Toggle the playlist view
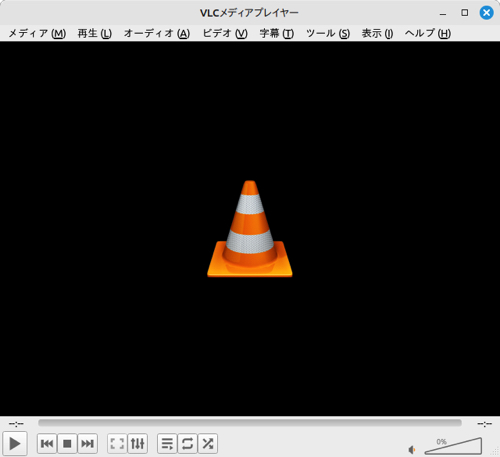This screenshot has width=500, height=457. 167,444
